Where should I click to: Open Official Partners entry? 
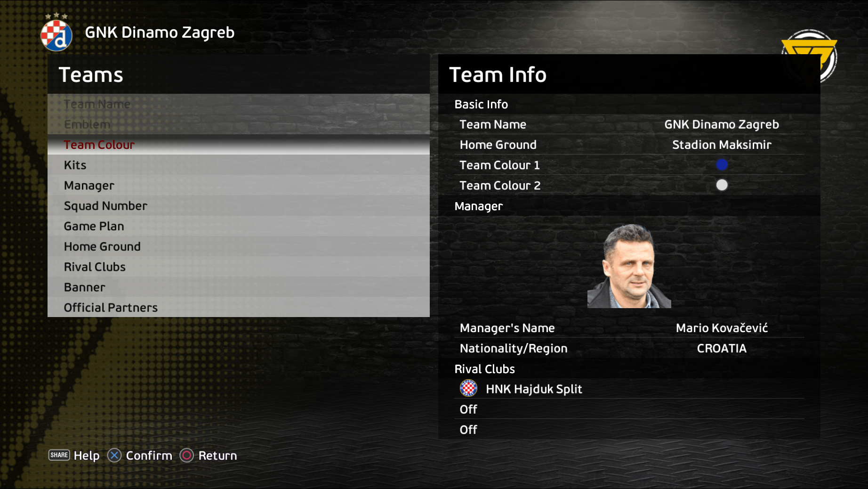(239, 307)
